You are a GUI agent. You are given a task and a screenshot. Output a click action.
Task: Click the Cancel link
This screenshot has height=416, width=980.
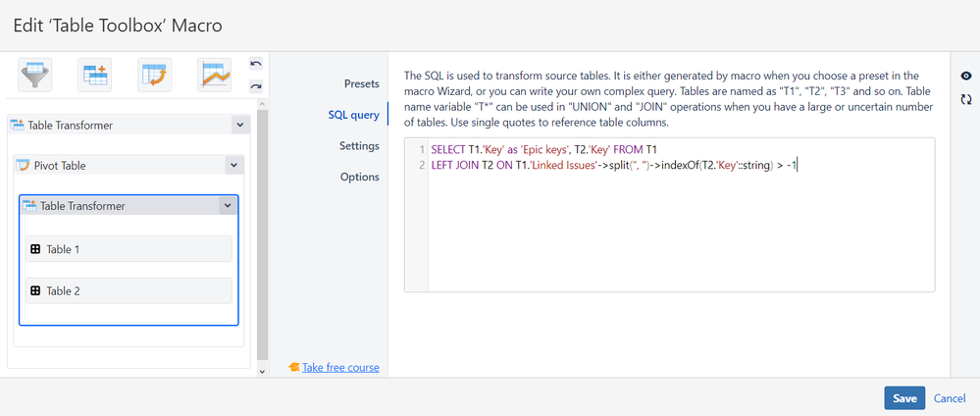tap(950, 398)
